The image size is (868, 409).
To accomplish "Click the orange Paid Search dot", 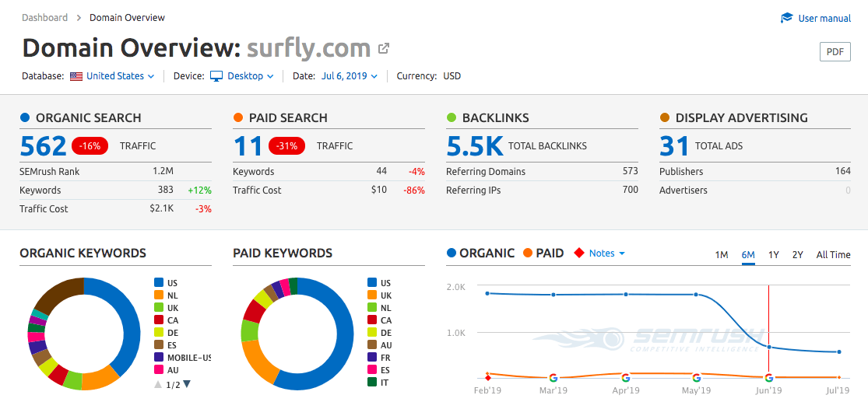I will [238, 117].
